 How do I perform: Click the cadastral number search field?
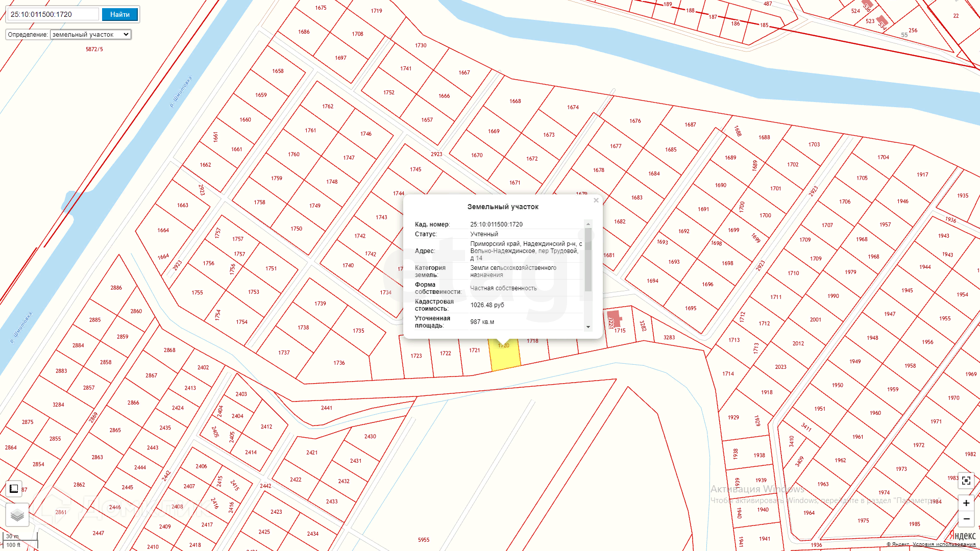point(53,14)
